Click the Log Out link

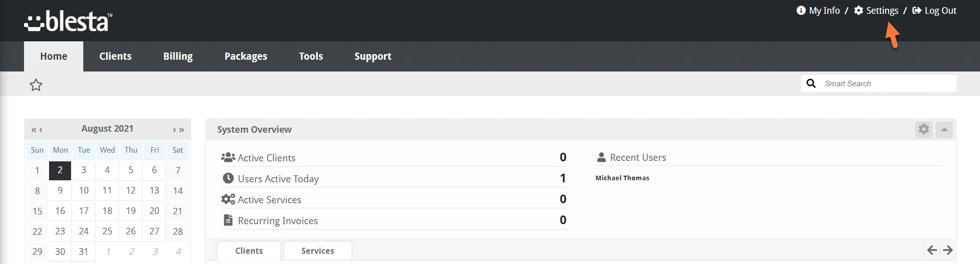pos(940,11)
